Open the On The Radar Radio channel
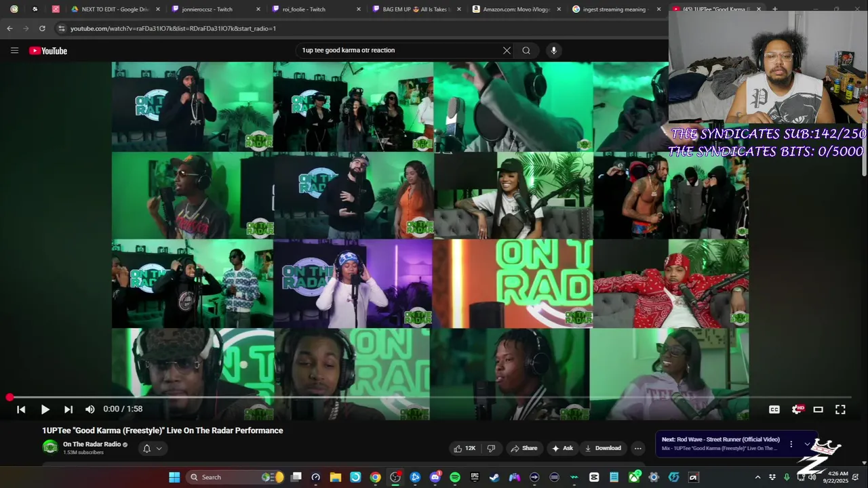The width and height of the screenshot is (868, 488). 92,445
